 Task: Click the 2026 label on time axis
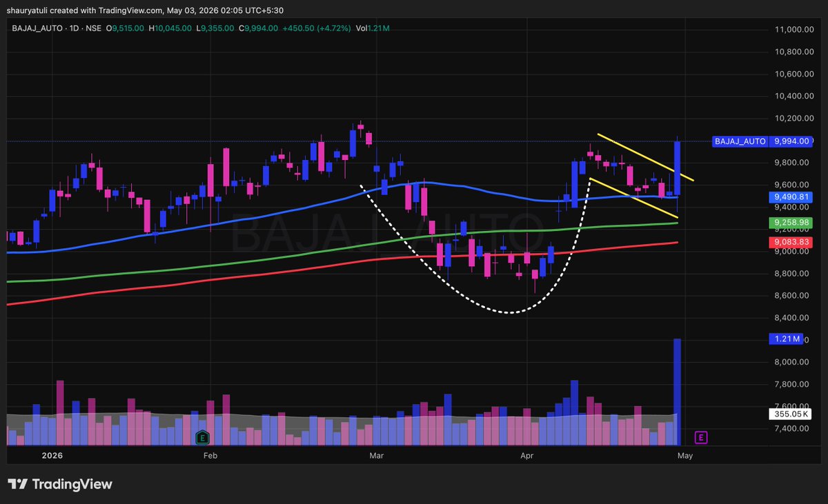(x=52, y=455)
